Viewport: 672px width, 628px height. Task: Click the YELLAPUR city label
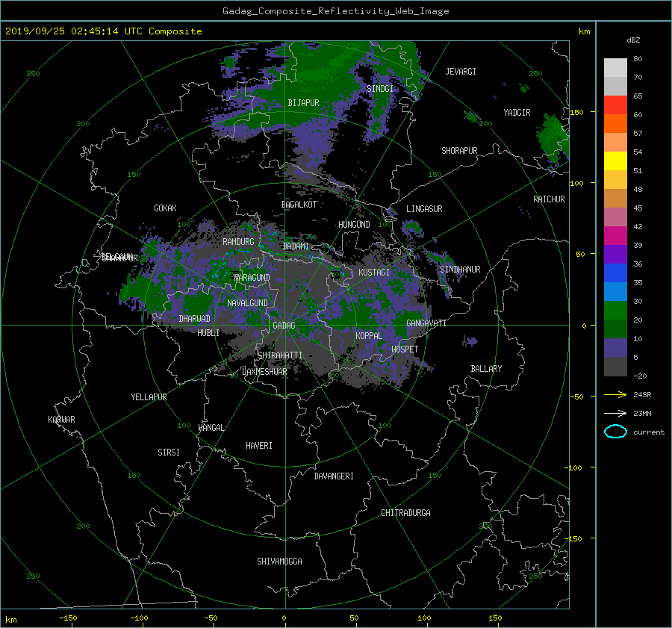click(149, 397)
